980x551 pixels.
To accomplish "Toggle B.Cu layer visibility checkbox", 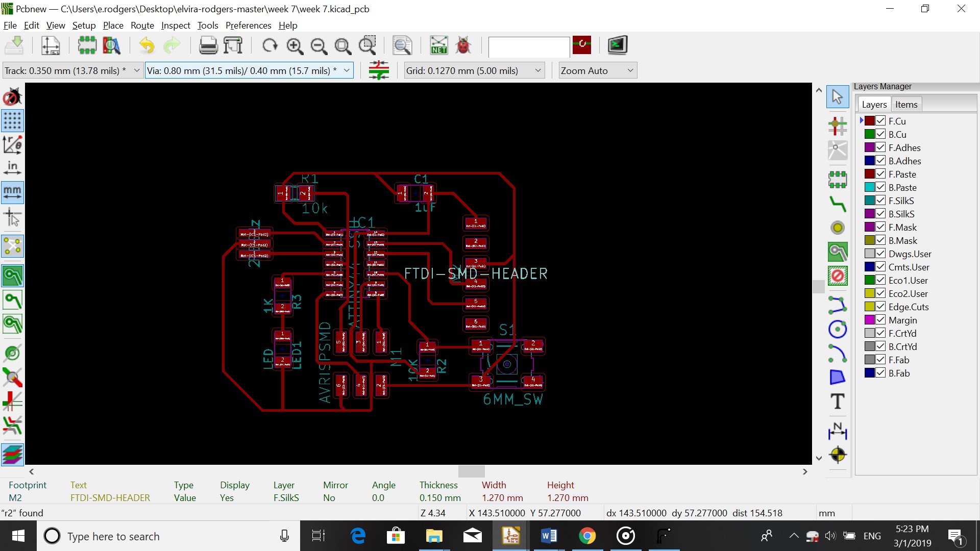I will coord(880,134).
